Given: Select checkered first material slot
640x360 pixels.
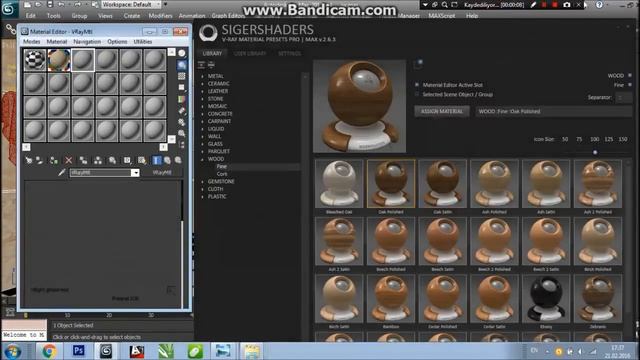Looking at the screenshot, I should click(x=35, y=60).
